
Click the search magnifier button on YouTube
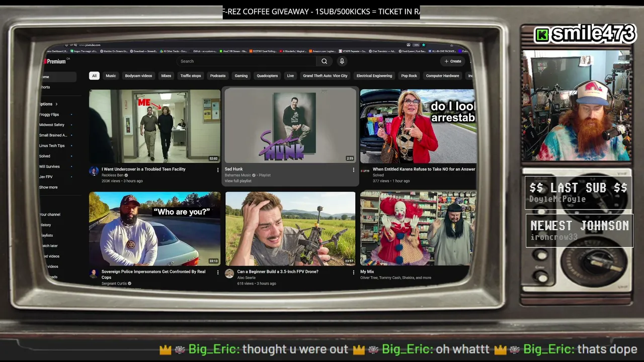click(x=324, y=61)
